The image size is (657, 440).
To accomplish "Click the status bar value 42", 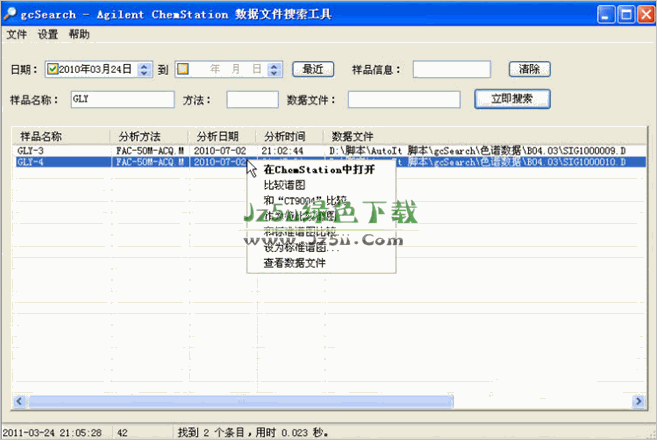I will 122,433.
